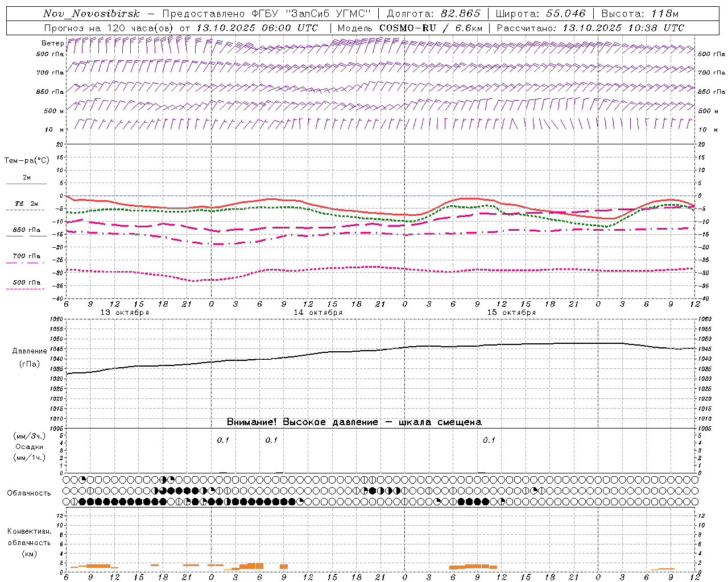This screenshot has width=728, height=582.
Task: Click the "(мм/3ч.)" precipitation unit label
Action: [x=29, y=436]
